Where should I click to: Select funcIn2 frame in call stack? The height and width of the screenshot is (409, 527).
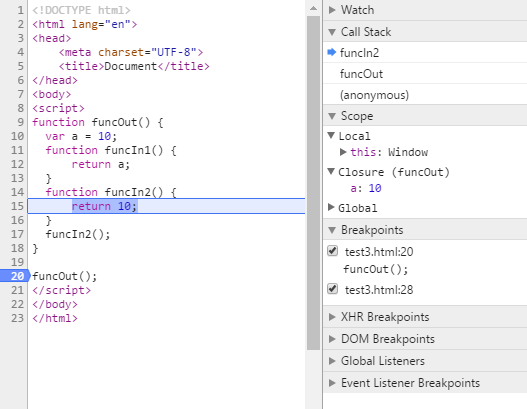(x=425, y=52)
